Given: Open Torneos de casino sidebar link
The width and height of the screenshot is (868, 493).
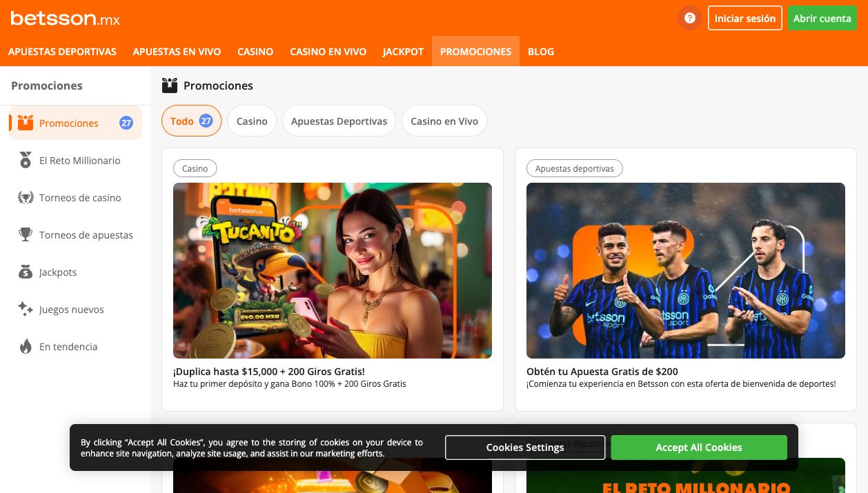Looking at the screenshot, I should (75, 197).
